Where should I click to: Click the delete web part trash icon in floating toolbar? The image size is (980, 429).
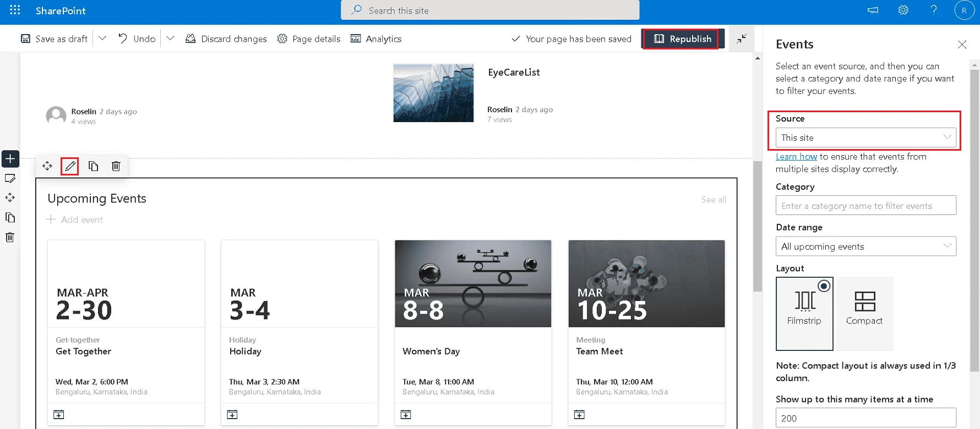(116, 166)
